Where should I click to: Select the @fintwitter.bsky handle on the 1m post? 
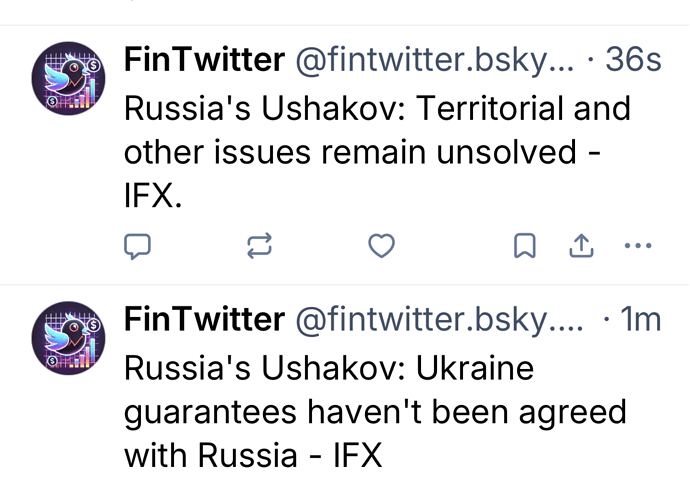click(438, 320)
